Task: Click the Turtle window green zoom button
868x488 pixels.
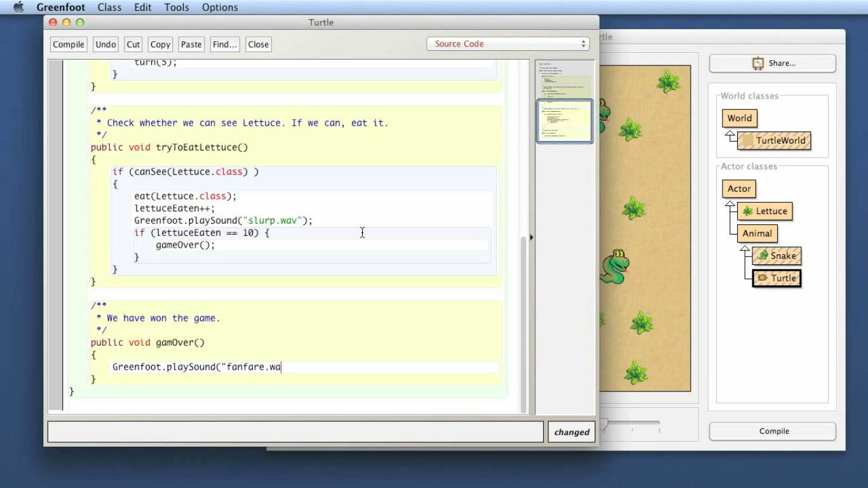Action: (80, 22)
